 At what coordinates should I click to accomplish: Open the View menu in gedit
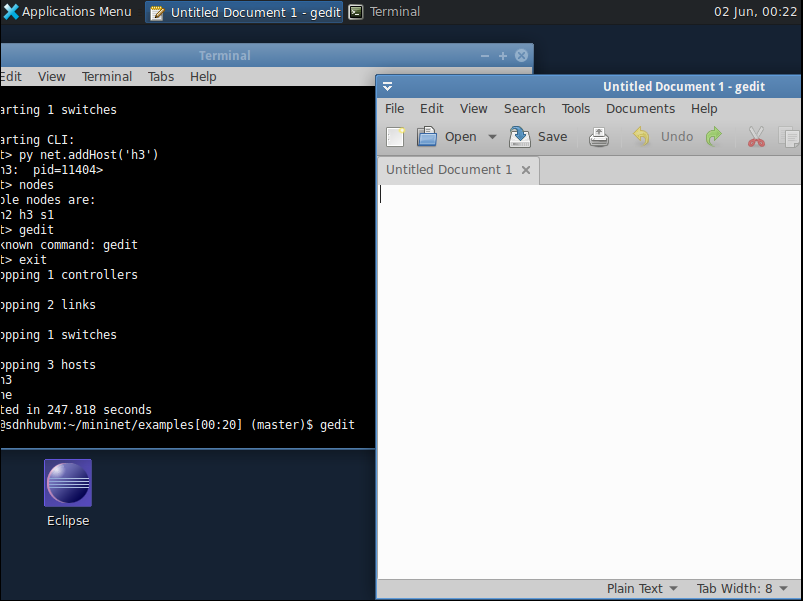click(473, 109)
